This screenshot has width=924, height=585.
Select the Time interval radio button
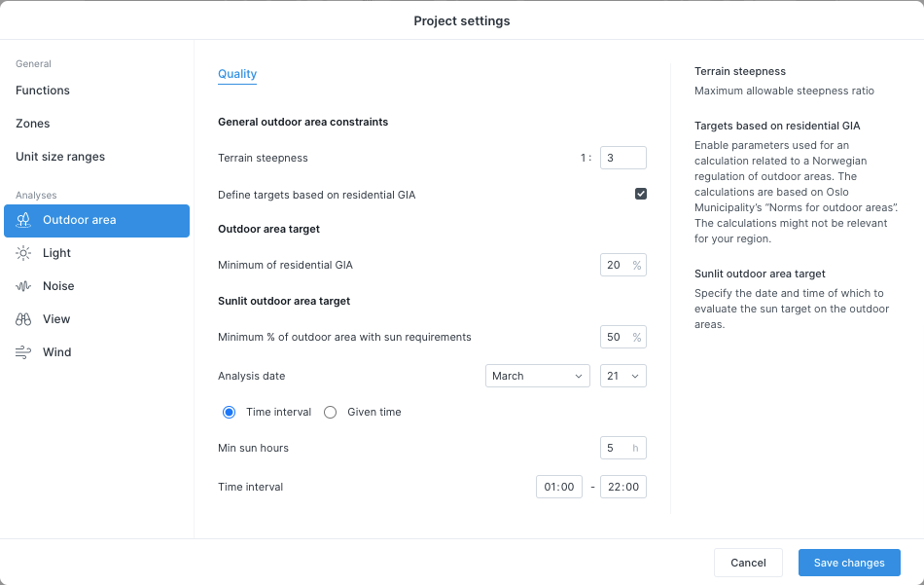[x=229, y=412]
